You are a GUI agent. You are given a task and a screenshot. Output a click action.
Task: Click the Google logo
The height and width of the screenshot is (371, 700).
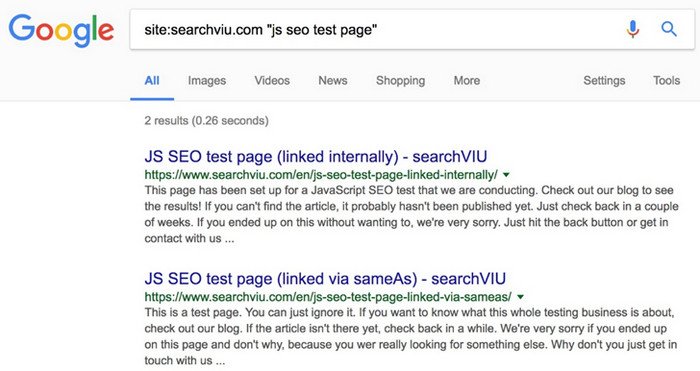coord(61,30)
